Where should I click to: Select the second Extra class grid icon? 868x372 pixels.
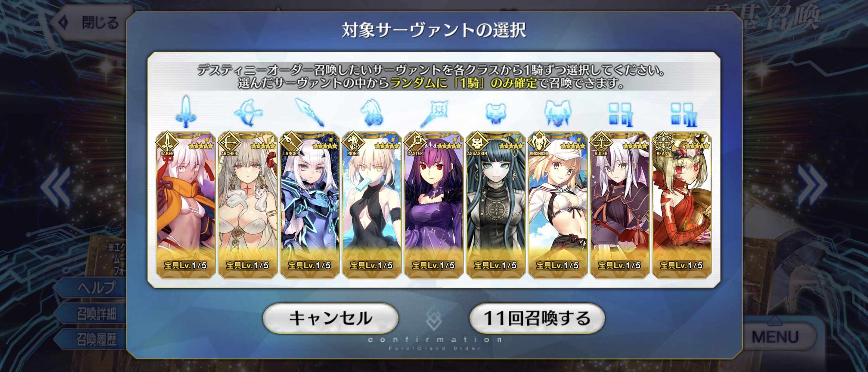pos(683,114)
